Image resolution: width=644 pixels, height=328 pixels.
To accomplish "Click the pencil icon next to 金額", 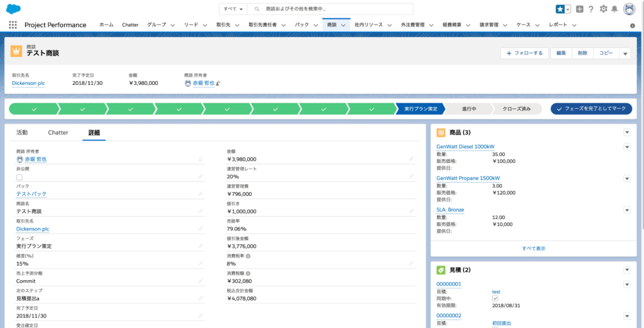I will click(411, 159).
